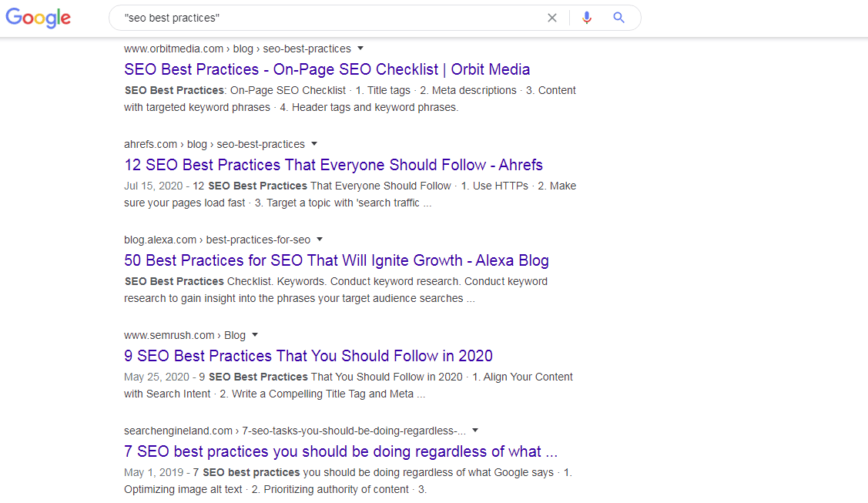Expand the orbitmedia.com result dropdown arrow
This screenshot has width=868, height=503.
point(360,49)
